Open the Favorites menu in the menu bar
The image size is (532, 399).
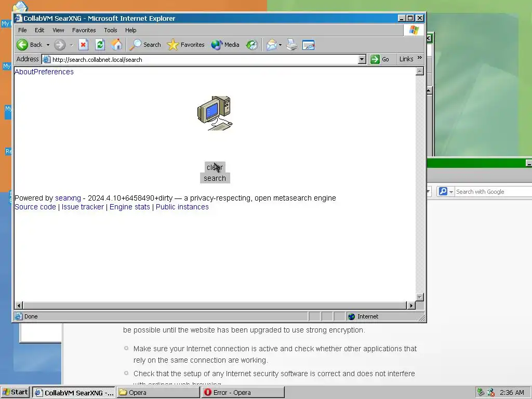[x=84, y=30]
